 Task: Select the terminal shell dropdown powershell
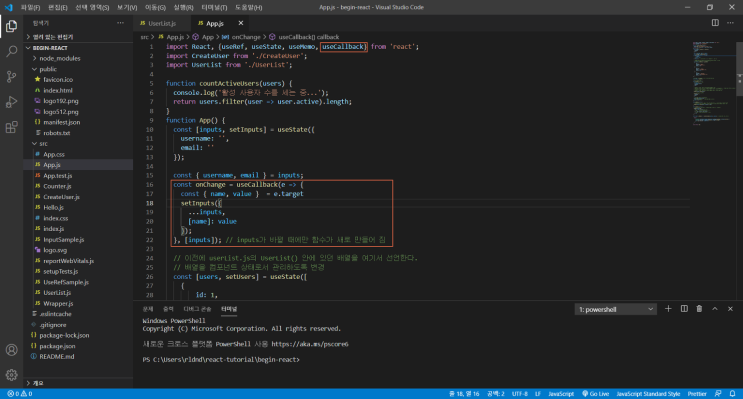[x=616, y=309]
